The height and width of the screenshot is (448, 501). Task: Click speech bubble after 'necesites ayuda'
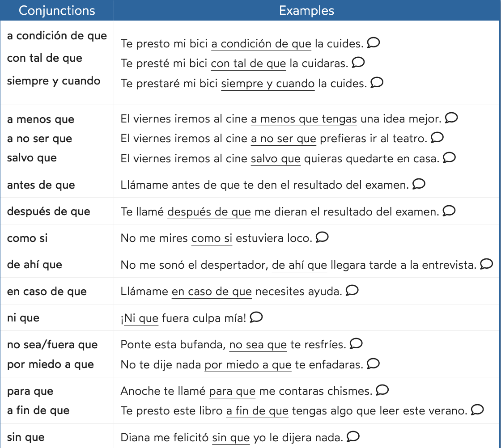352,291
